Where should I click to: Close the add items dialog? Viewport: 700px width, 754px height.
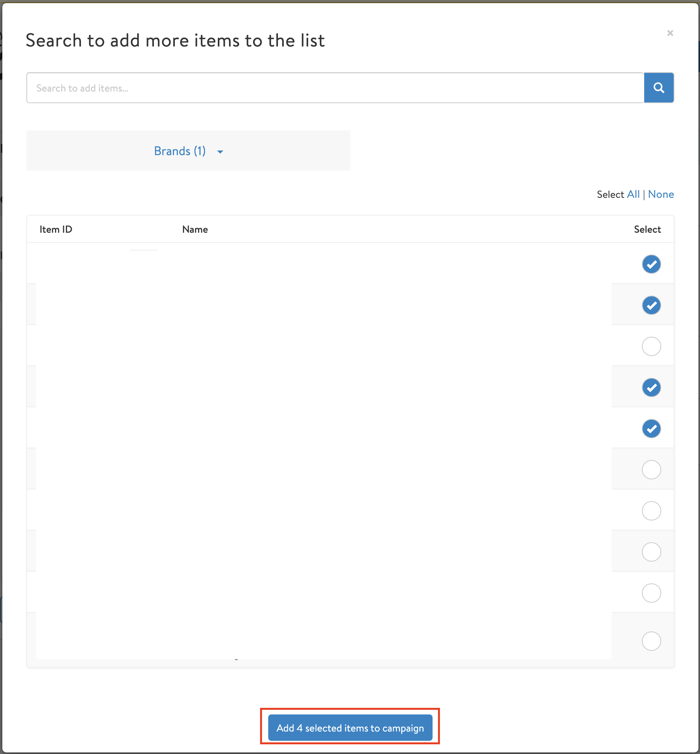tap(670, 33)
